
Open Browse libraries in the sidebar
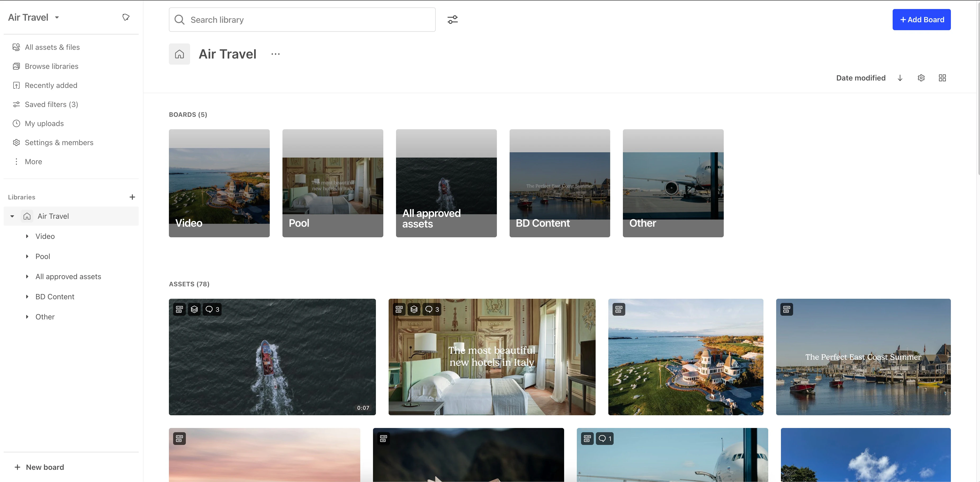pos(51,66)
